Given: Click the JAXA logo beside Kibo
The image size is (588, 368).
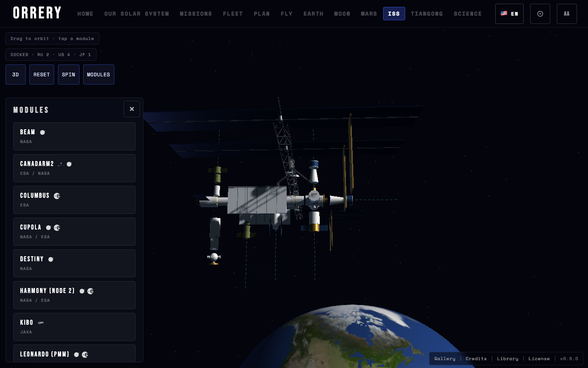Looking at the screenshot, I should 40,323.
